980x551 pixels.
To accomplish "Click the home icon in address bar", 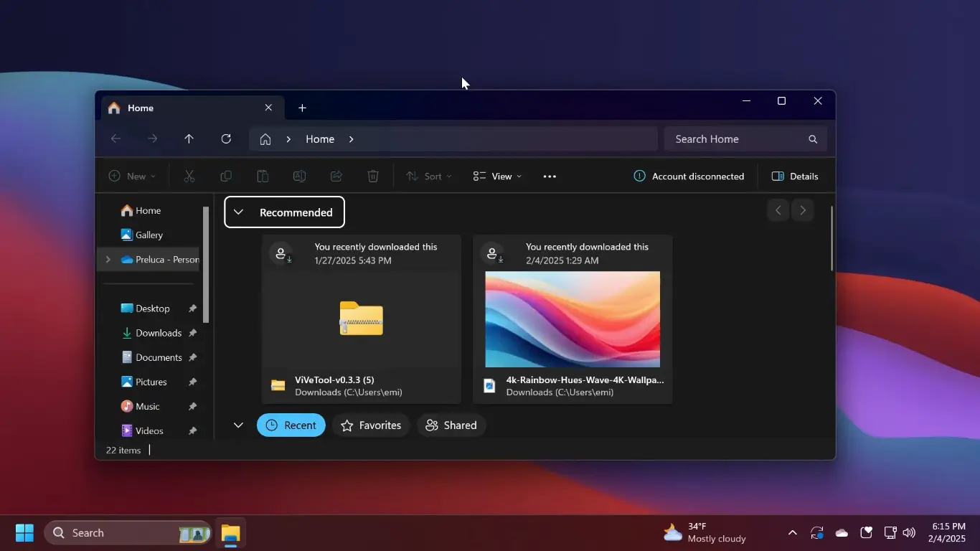I will tap(265, 139).
